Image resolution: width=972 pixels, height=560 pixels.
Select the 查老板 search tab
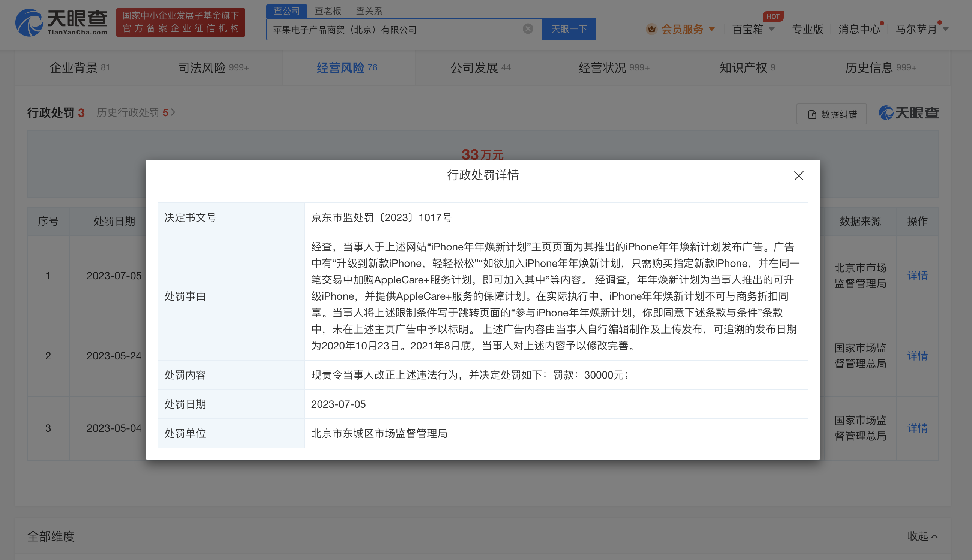[x=328, y=11]
